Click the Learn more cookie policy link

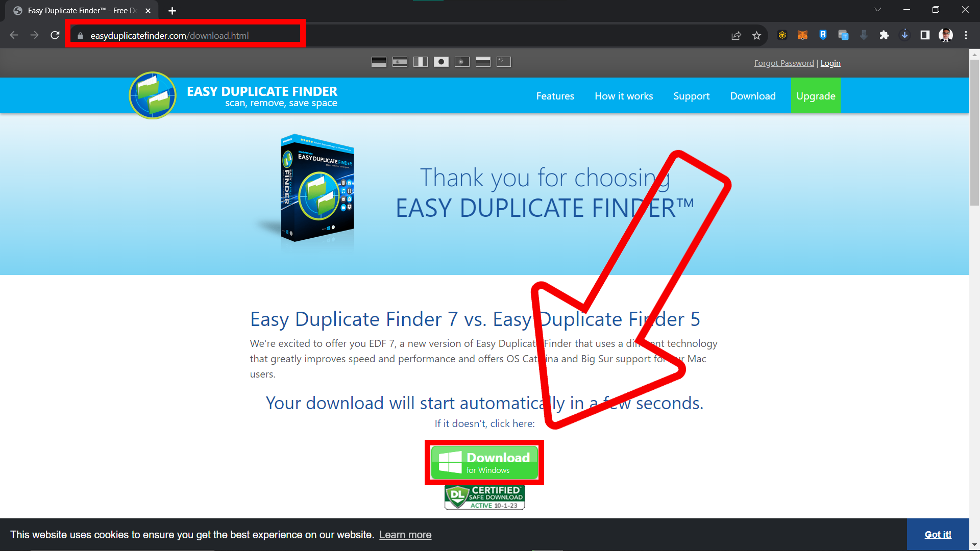tap(406, 535)
